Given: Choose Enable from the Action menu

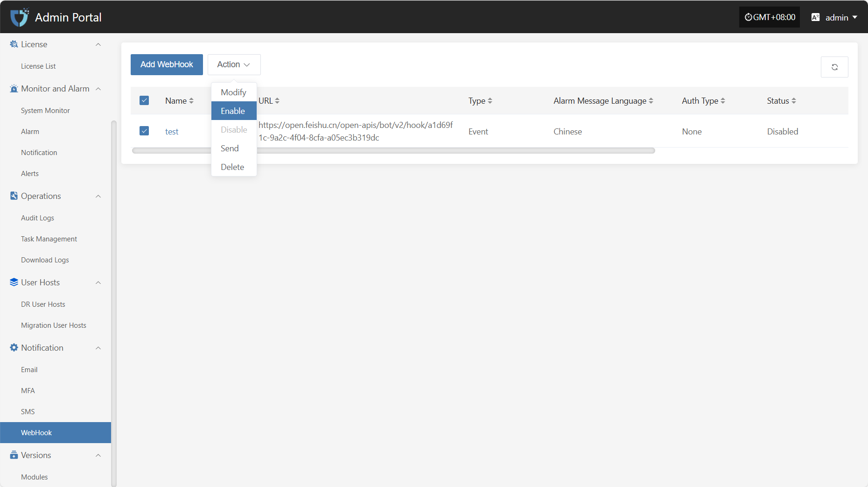Looking at the screenshot, I should pos(234,111).
